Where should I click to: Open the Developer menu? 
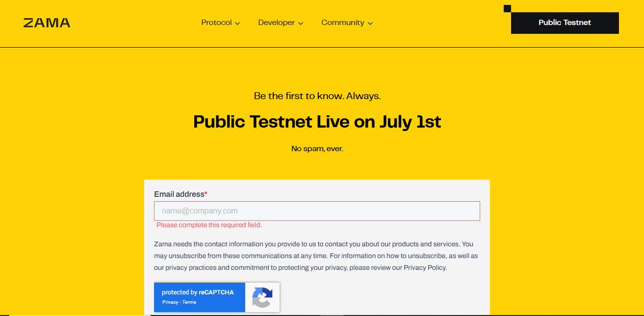tap(281, 23)
